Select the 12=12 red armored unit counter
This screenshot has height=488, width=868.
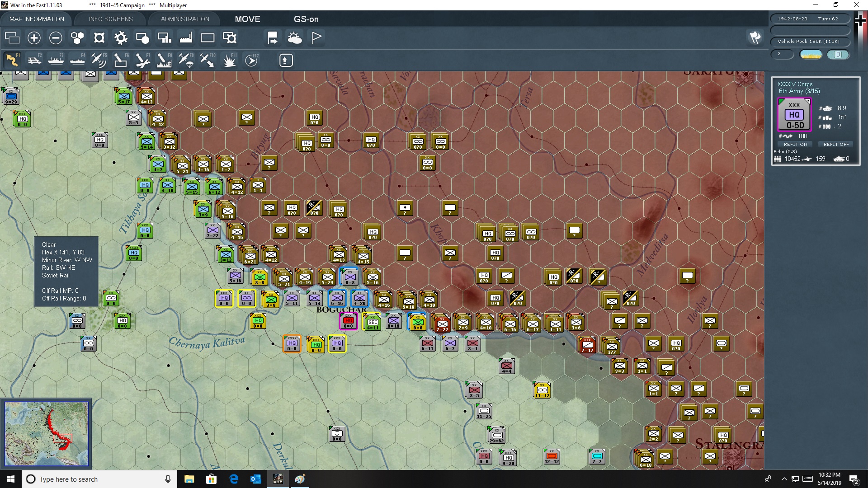(x=552, y=456)
